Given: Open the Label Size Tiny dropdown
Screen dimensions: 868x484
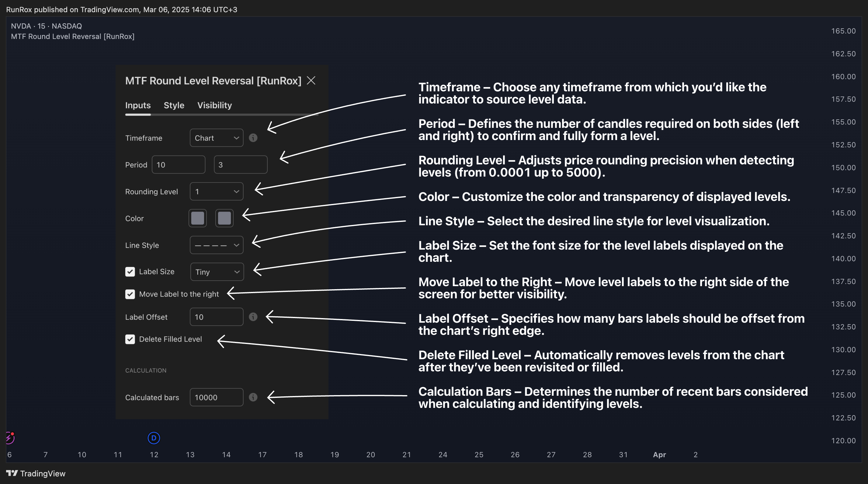Looking at the screenshot, I should click(217, 272).
